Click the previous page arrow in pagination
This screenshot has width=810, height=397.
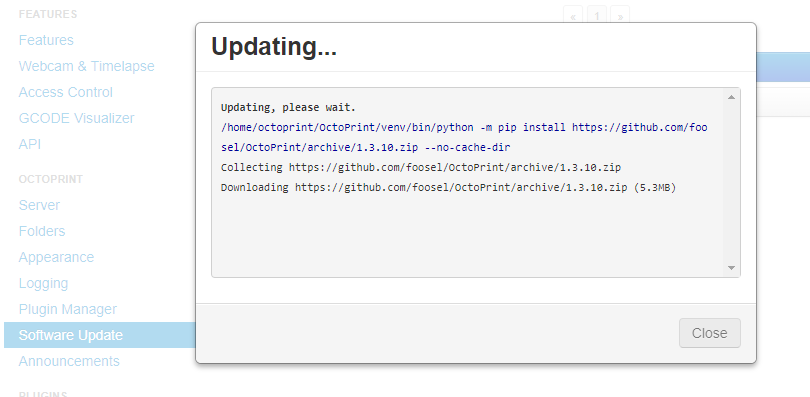click(x=573, y=17)
